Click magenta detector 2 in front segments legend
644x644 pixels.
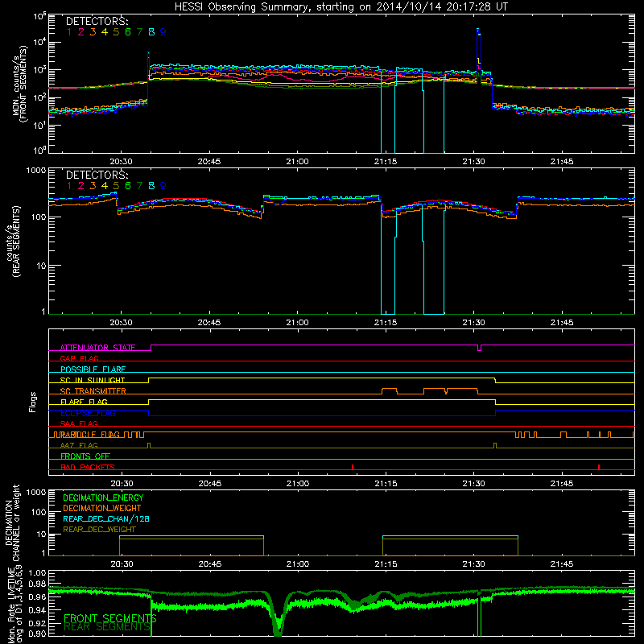pyautogui.click(x=81, y=31)
